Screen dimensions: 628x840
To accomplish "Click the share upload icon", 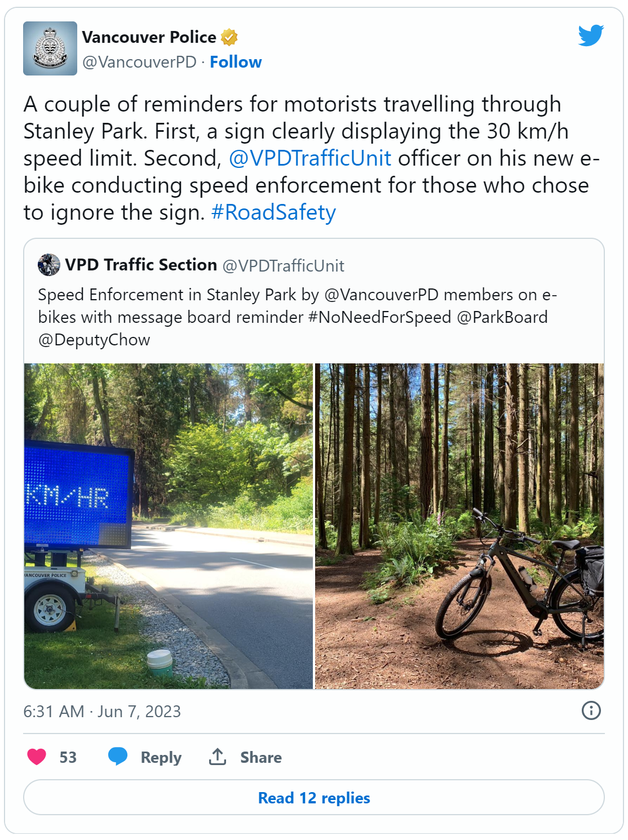I will point(218,757).
